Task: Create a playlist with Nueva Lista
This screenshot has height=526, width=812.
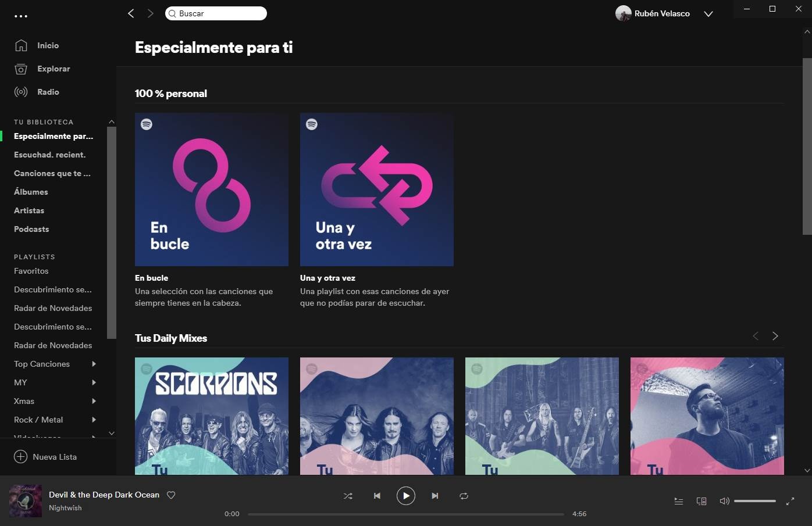Action: (x=45, y=457)
